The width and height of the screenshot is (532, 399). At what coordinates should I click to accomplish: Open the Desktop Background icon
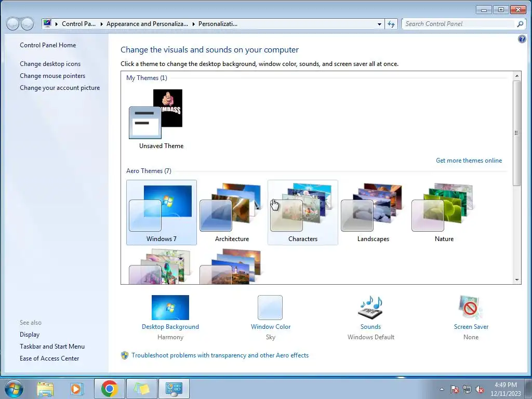click(x=170, y=308)
